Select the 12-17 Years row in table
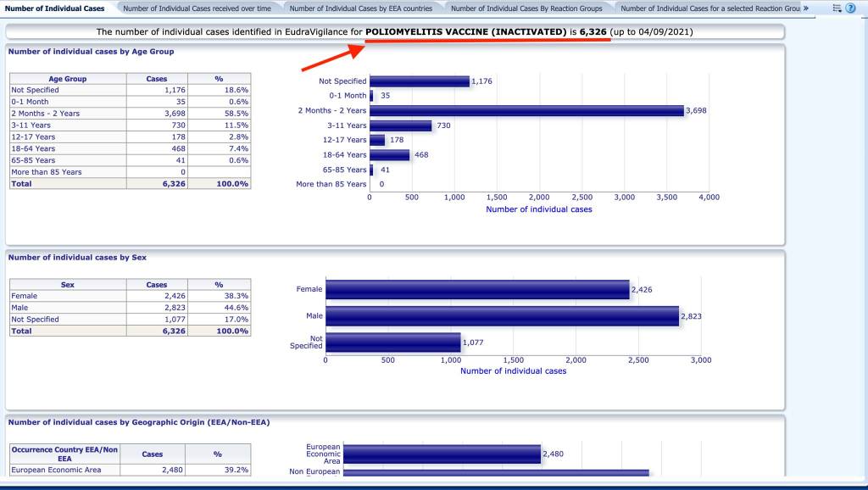 [68, 136]
